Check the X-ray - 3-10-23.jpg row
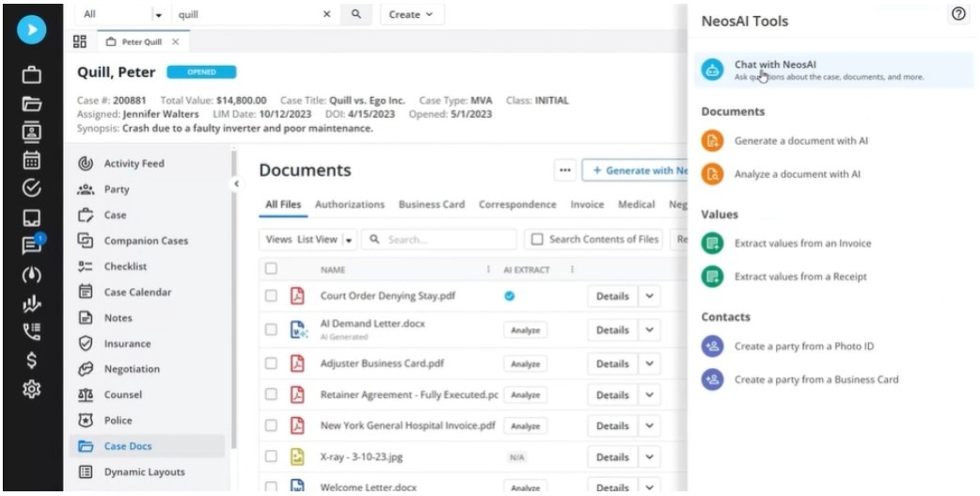 point(271,456)
